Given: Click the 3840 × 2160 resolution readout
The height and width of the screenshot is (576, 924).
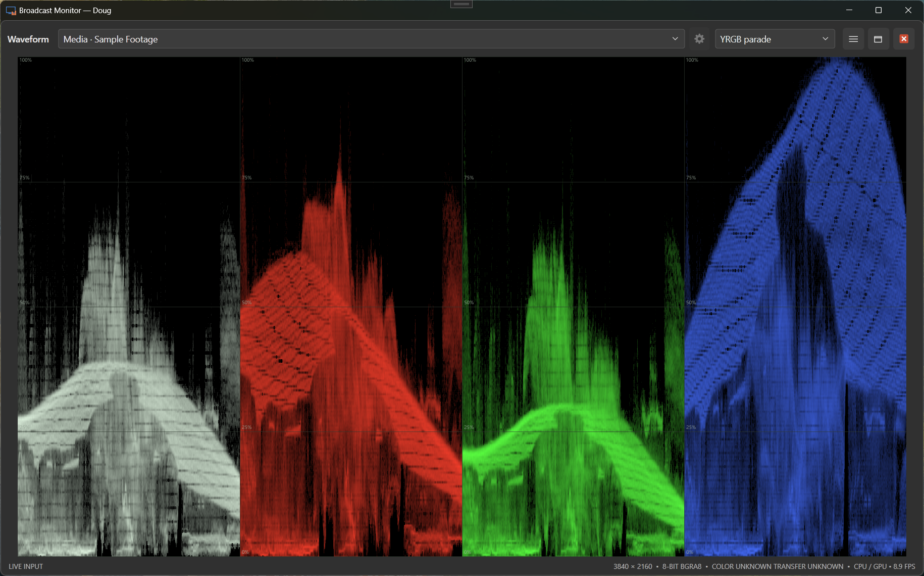Looking at the screenshot, I should point(633,566).
